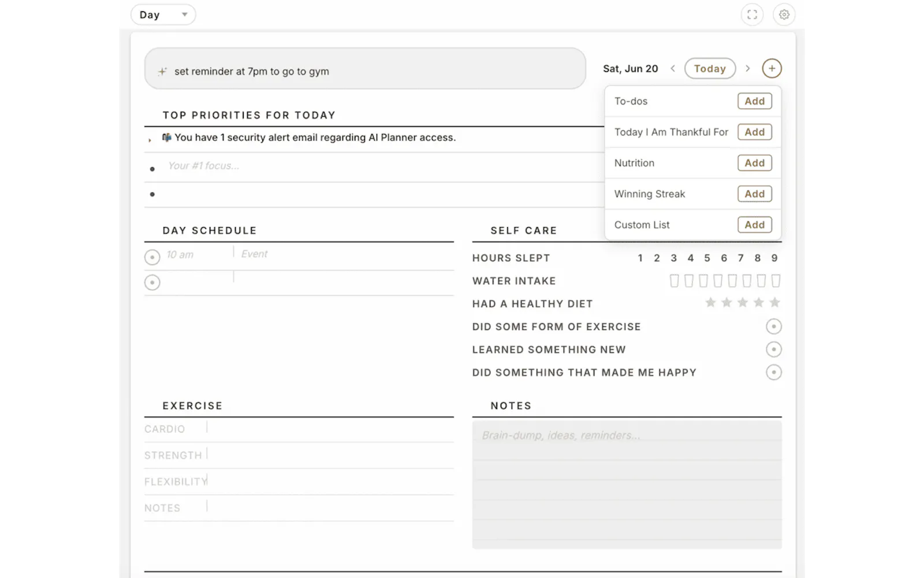Click the Today button

click(x=710, y=68)
